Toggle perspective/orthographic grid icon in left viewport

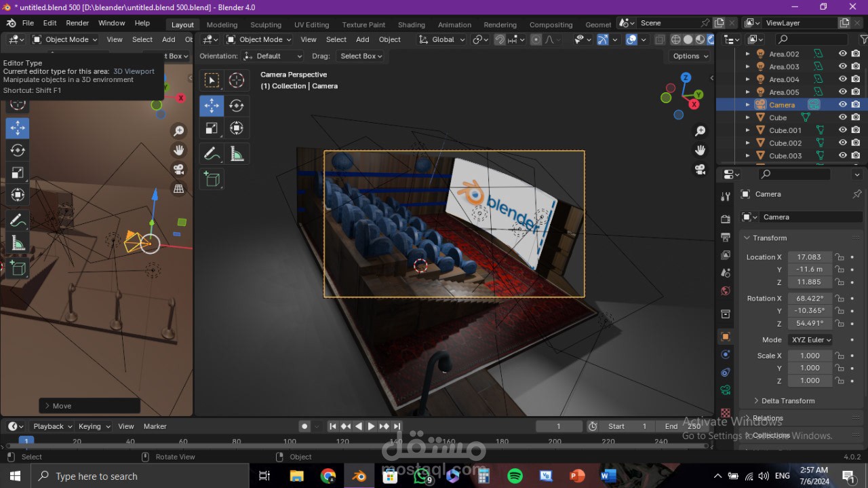coord(179,189)
